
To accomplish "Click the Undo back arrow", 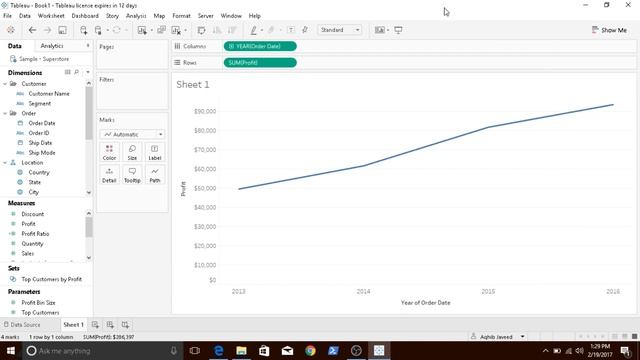I will point(32,30).
